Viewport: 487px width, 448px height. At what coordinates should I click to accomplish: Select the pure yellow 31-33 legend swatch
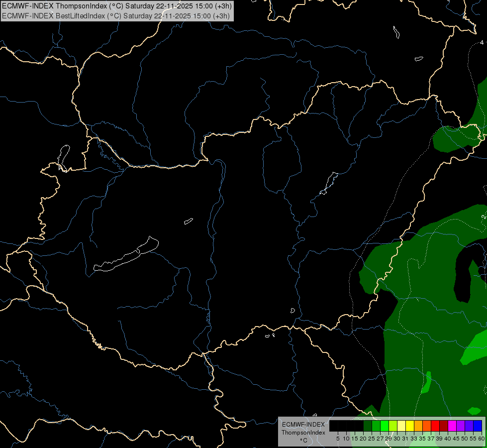pos(410,426)
